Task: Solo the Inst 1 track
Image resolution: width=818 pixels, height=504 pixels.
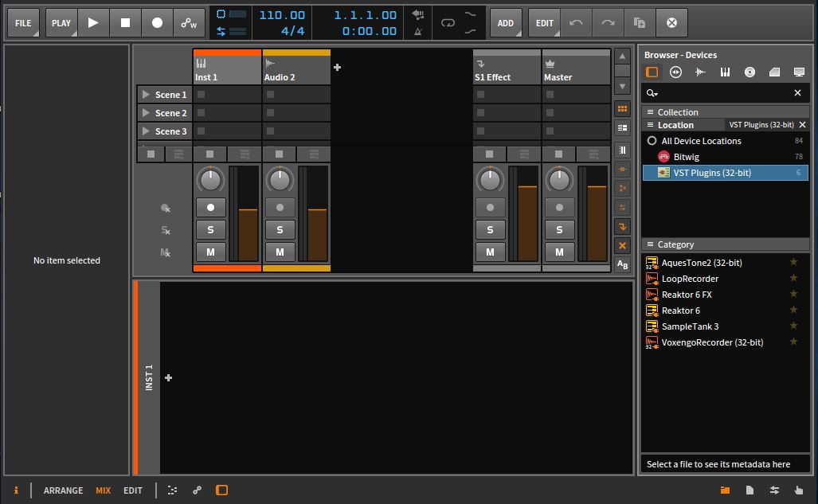Action: pyautogui.click(x=211, y=229)
